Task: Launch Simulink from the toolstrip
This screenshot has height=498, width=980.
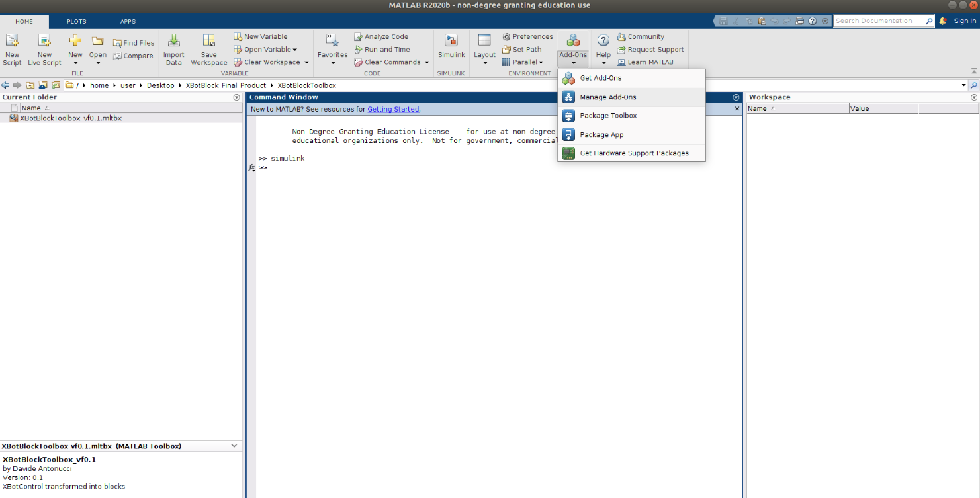Action: pyautogui.click(x=451, y=46)
